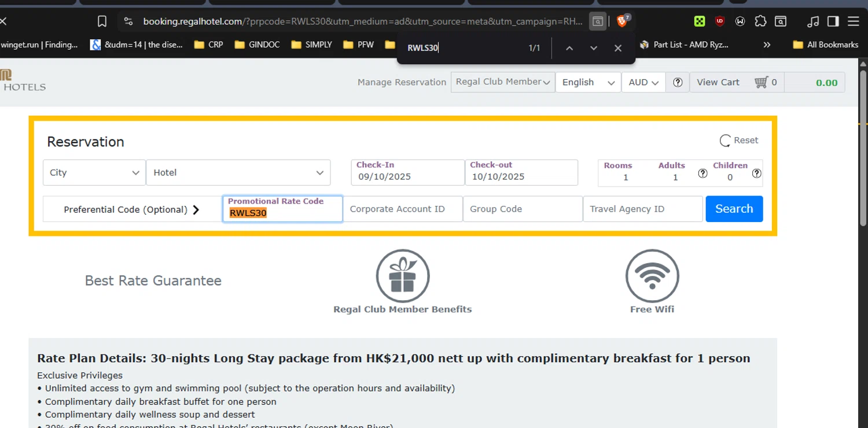This screenshot has width=868, height=428.
Task: Open the Hotel dropdown
Action: tap(238, 172)
